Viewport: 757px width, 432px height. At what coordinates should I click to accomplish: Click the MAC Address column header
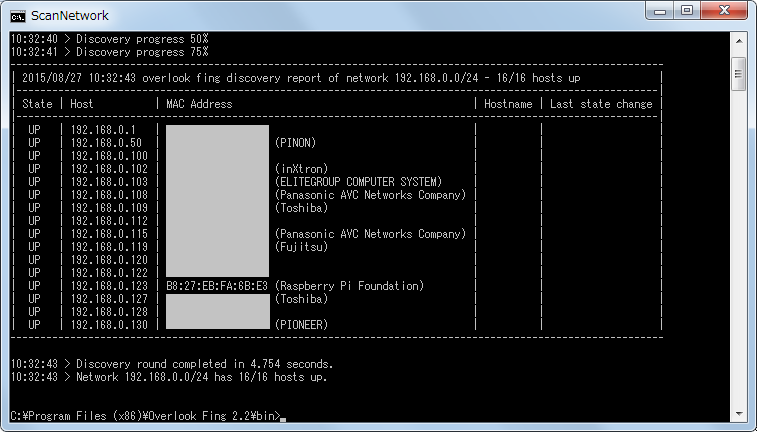(x=199, y=104)
